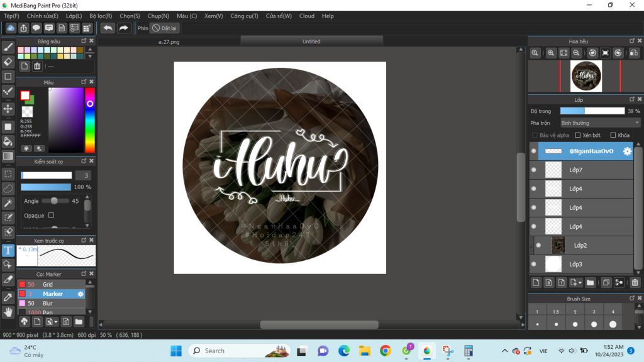The image size is (644, 362).
Task: Open the Cloud menu
Action: (x=307, y=16)
